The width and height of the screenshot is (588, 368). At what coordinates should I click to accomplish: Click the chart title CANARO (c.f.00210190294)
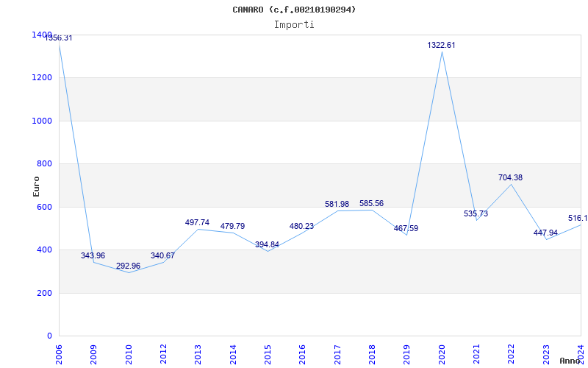[x=294, y=10]
